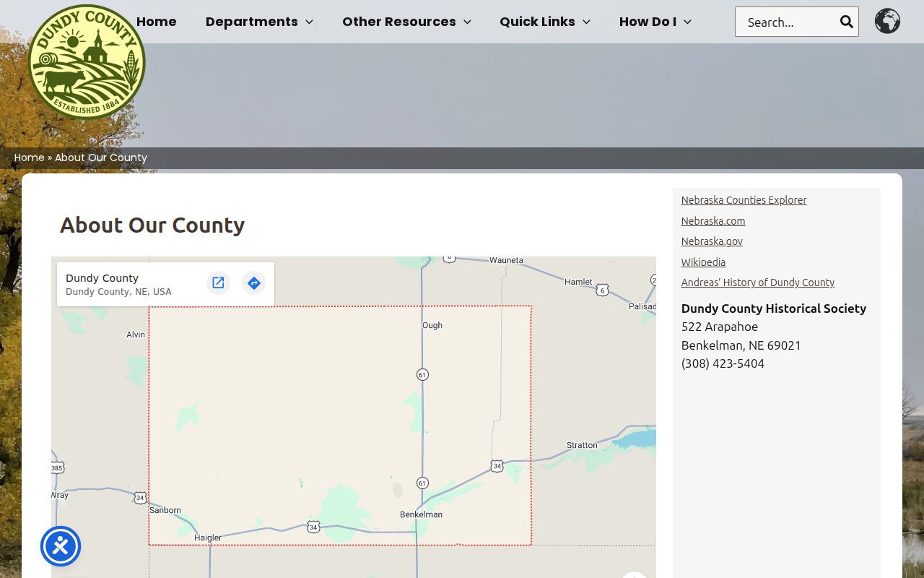Viewport: 924px width, 578px height.
Task: Open the accessibility tools button
Action: coord(61,546)
